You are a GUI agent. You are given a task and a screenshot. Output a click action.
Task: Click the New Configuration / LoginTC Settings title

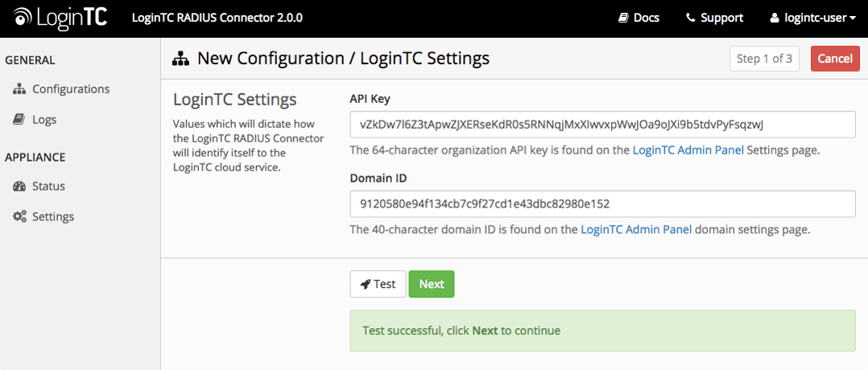point(343,59)
